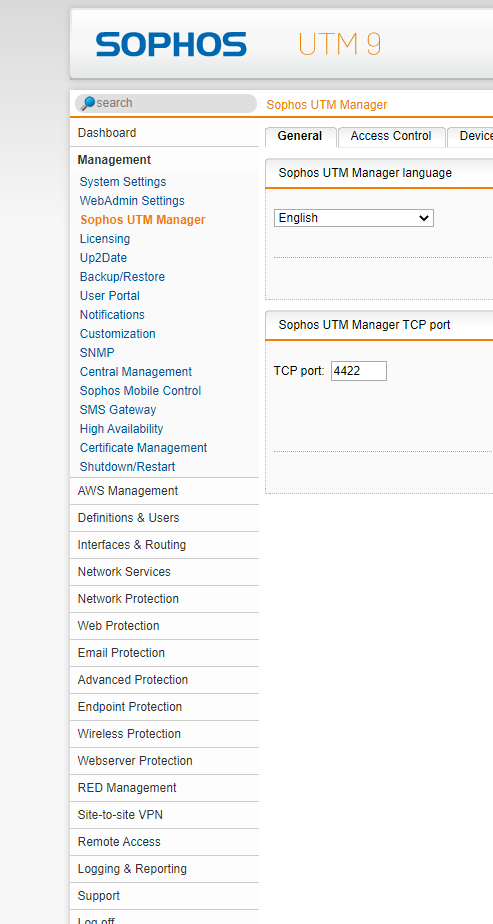493x924 pixels.
Task: Open the Dashboard menu item
Action: 164,133
